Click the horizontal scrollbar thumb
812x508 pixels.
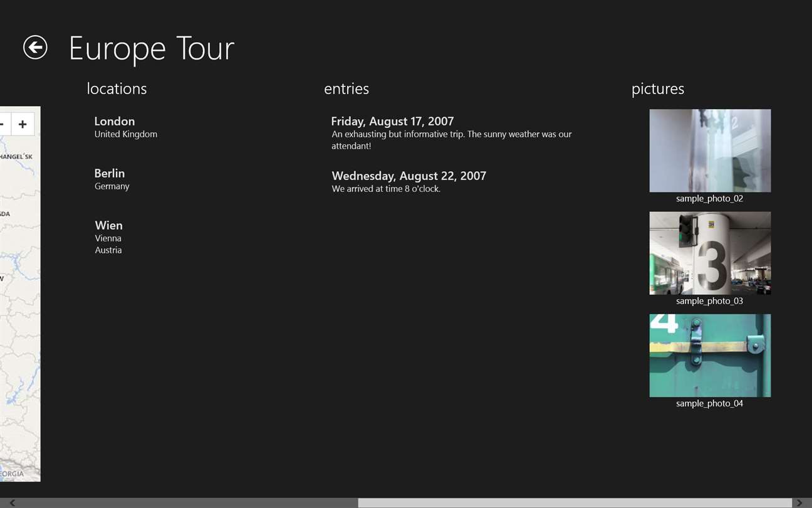click(x=575, y=503)
